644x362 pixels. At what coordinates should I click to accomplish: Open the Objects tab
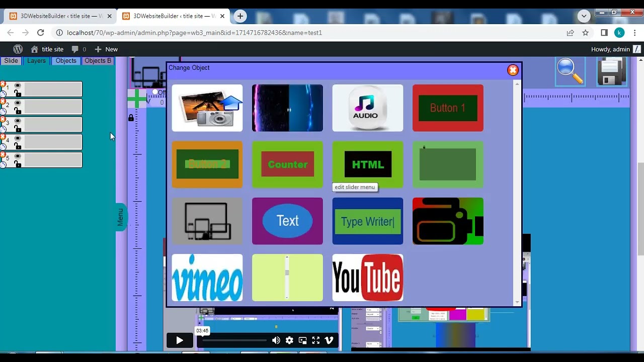pyautogui.click(x=66, y=61)
